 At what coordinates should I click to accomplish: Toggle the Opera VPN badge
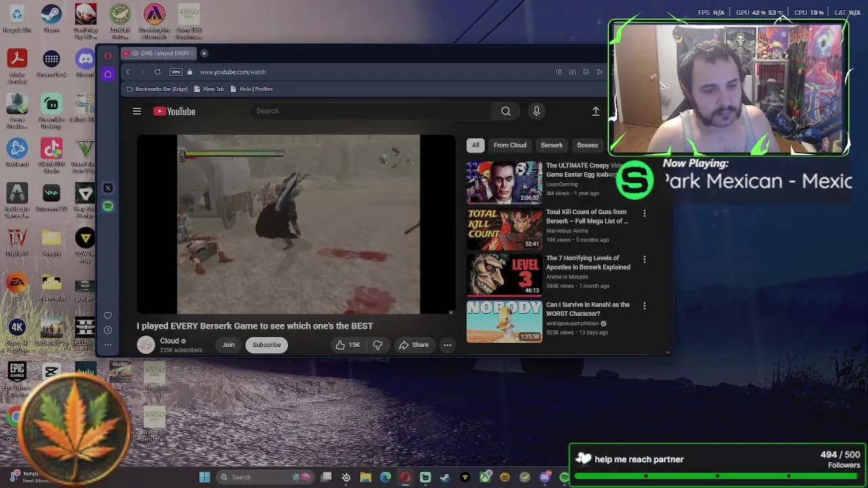coord(176,72)
